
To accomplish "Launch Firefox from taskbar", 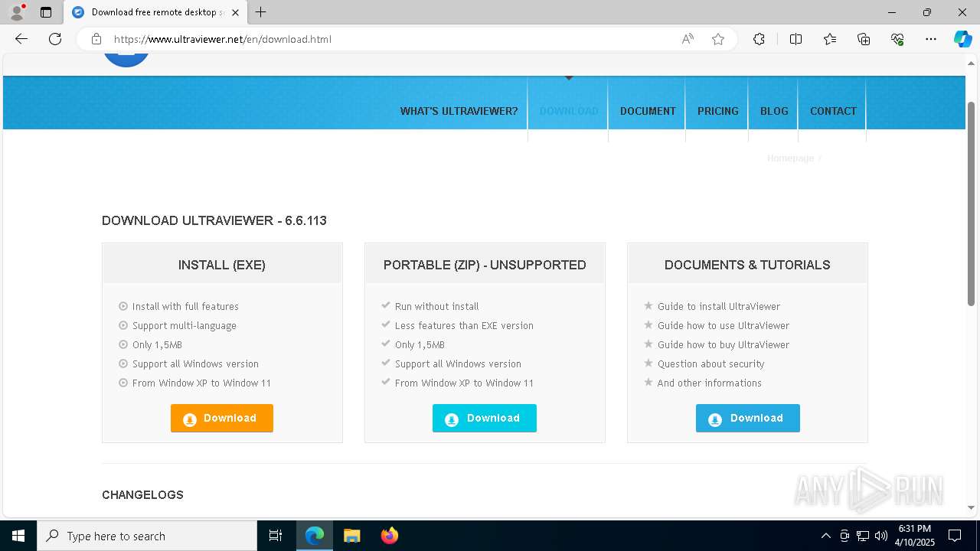I will [389, 536].
